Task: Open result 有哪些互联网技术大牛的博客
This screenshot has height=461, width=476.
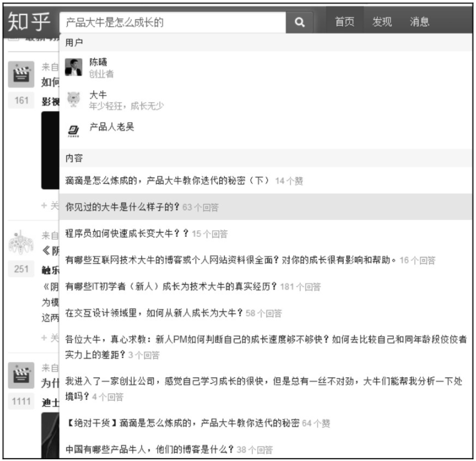Action: (x=266, y=260)
